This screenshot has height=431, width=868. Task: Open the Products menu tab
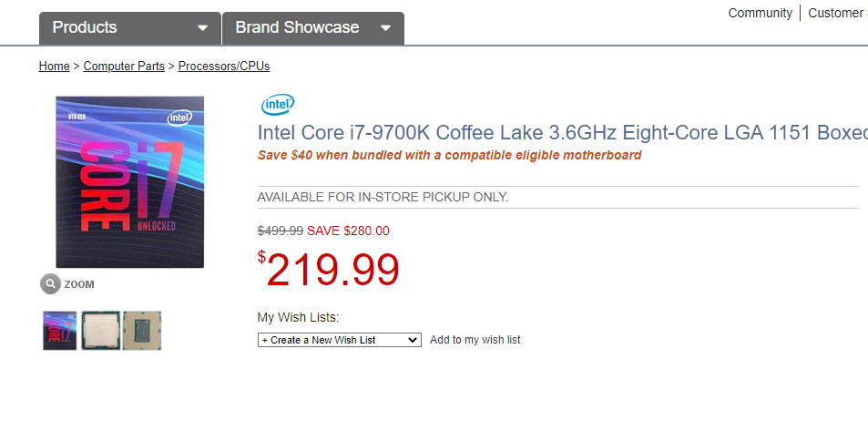coord(85,27)
